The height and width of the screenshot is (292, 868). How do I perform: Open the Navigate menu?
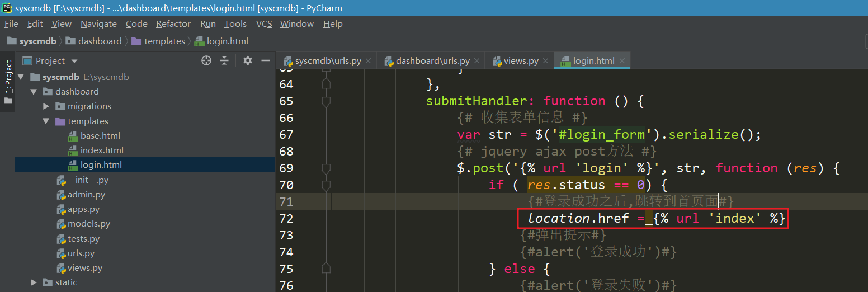98,23
